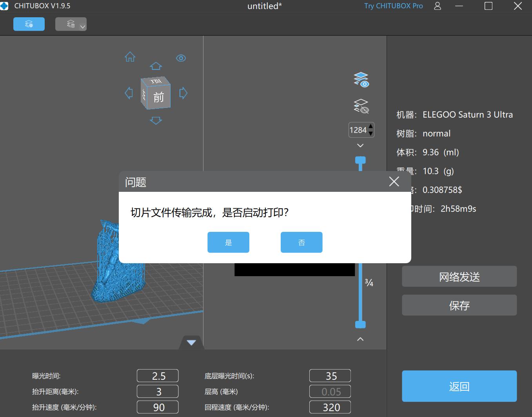Click the eye icon near the view cube
Screen dimensions: 532x417
pyautogui.click(x=181, y=58)
